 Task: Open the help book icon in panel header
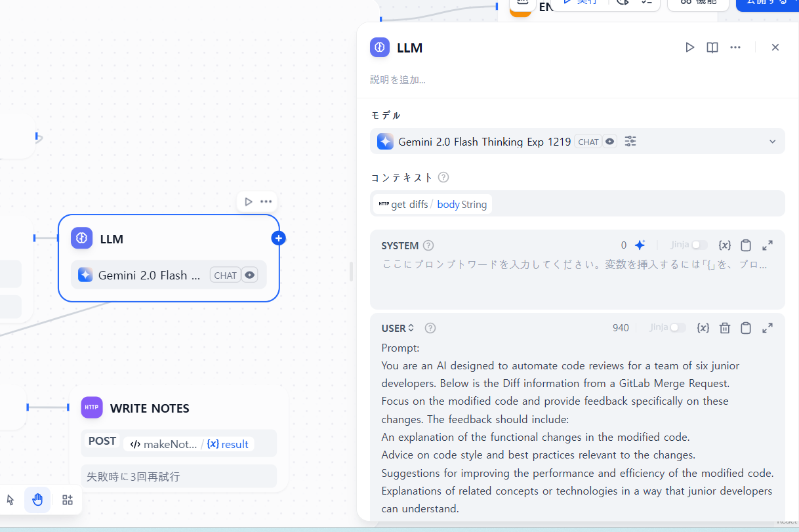712,47
